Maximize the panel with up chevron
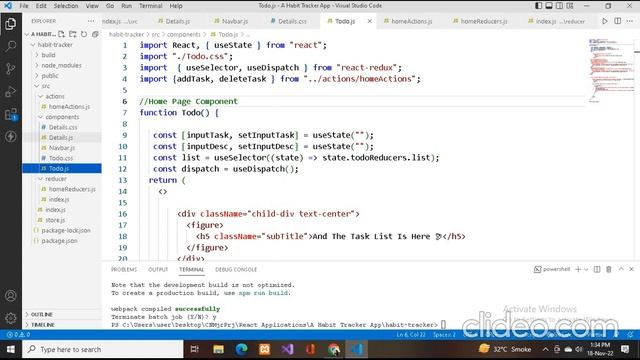Viewport: 640px width, 360px height. [x=621, y=269]
